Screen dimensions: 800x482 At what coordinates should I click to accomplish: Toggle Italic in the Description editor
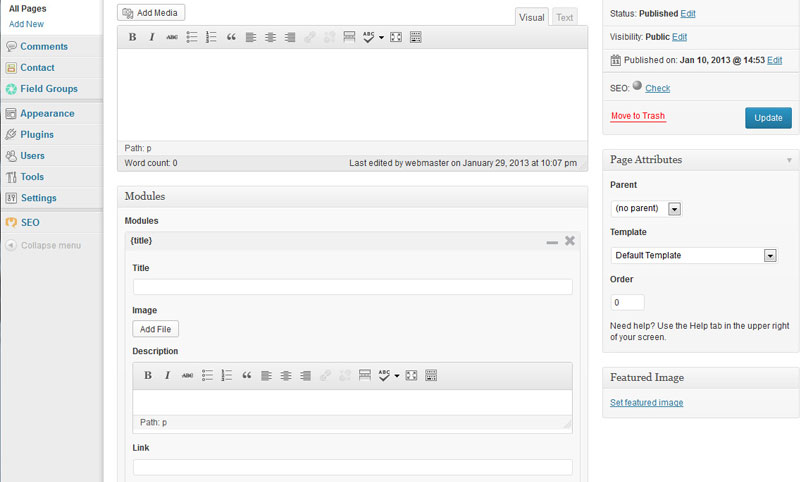pos(167,375)
